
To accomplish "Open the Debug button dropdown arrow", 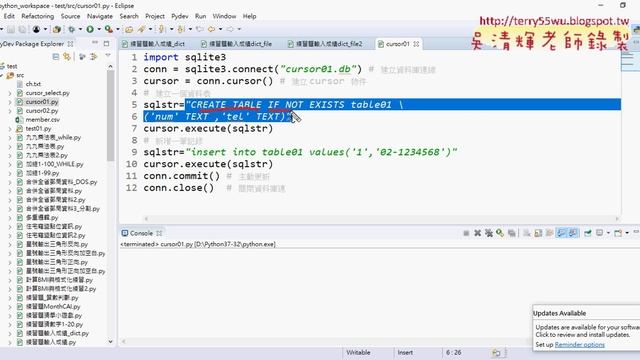I will point(80,29).
